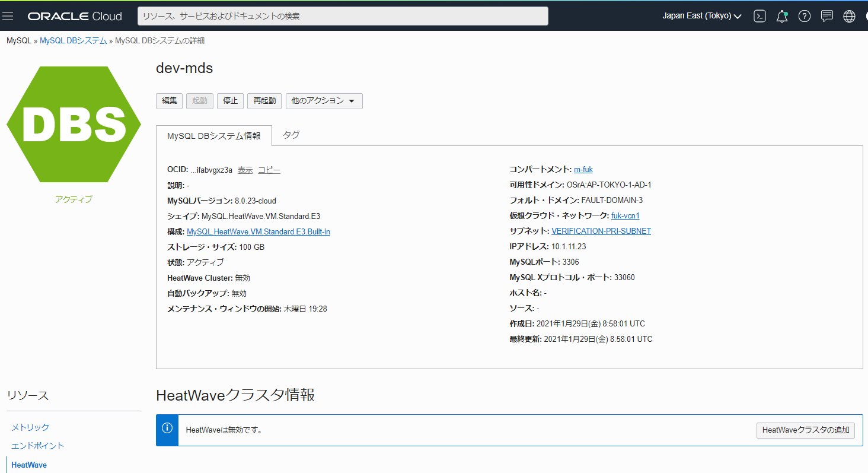Click the shape value MySQL.HeatWave.VM.Standard.E3
This screenshot has height=473, width=868.
[261, 216]
